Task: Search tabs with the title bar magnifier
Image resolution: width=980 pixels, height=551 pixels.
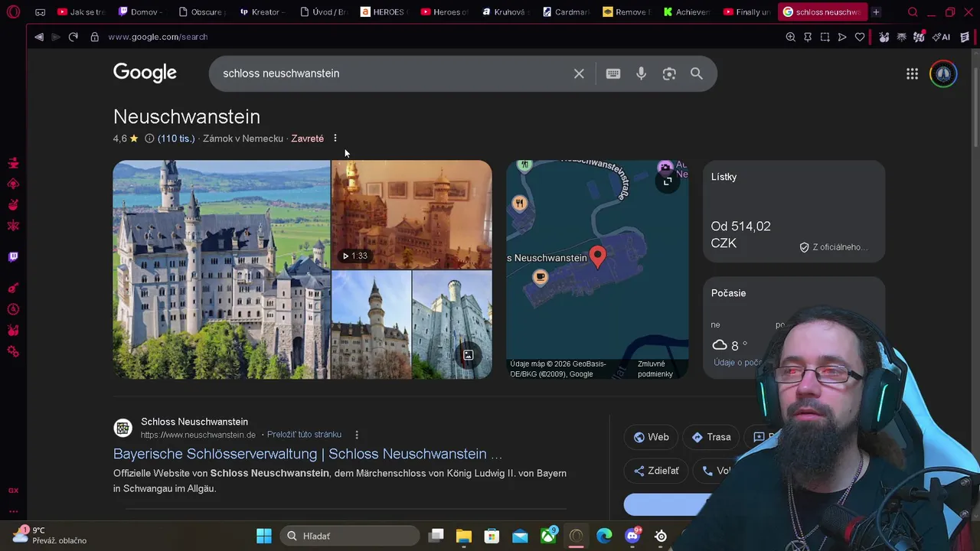Action: [913, 12]
